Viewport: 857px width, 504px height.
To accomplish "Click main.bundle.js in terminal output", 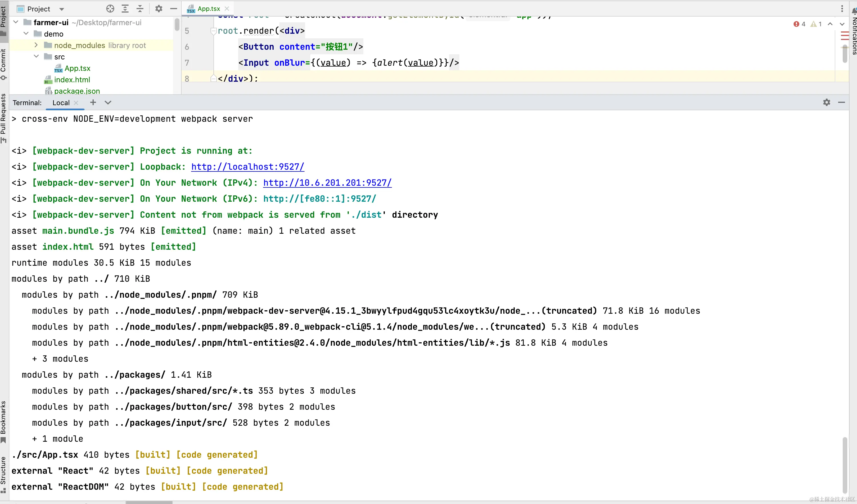I will [x=78, y=231].
